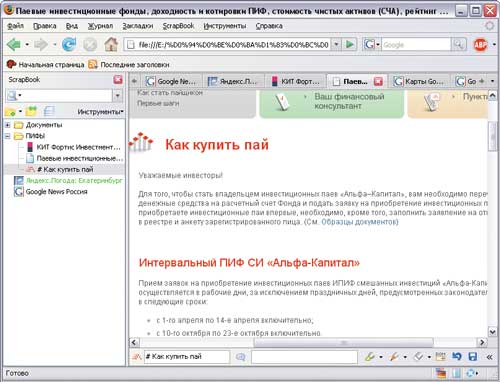The image size is (500, 382).
Task: Open the Правка menu
Action: tap(45, 26)
